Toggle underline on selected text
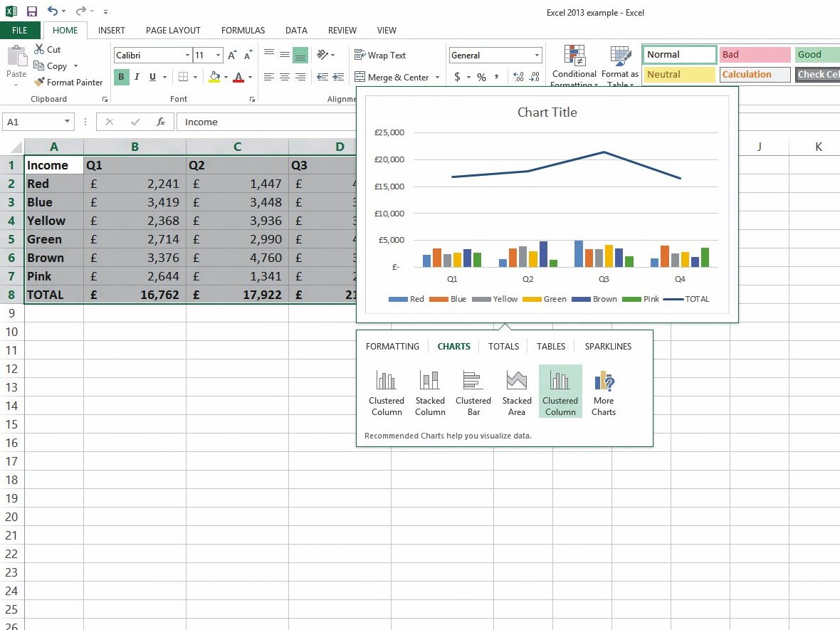This screenshot has height=630, width=840. [150, 77]
